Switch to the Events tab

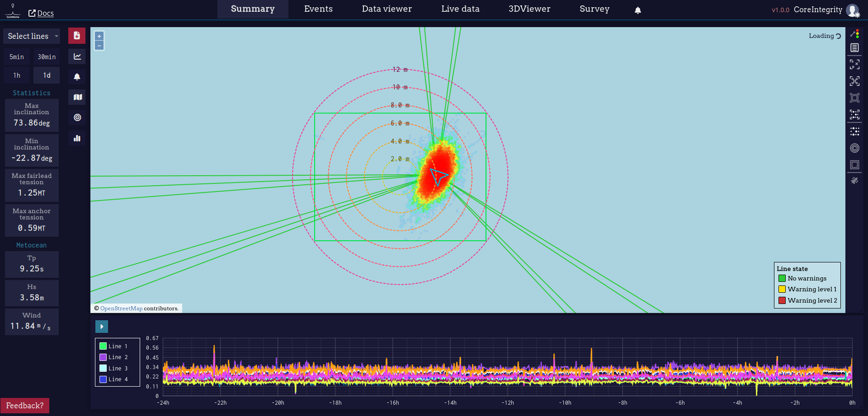[318, 9]
